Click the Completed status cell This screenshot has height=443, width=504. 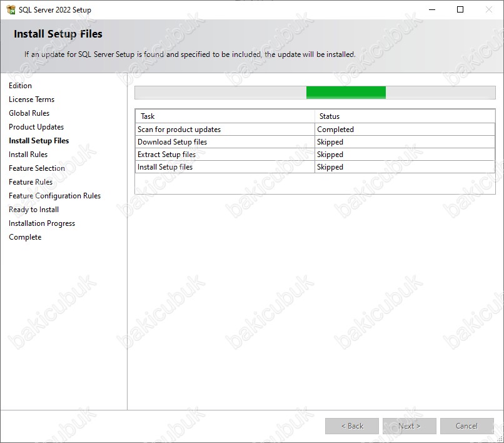[x=405, y=130]
